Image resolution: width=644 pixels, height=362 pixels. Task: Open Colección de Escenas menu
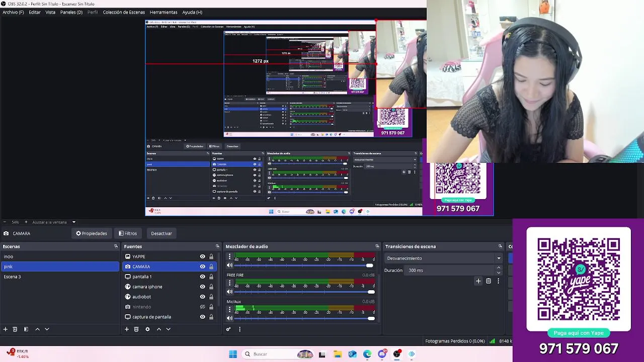(x=124, y=12)
